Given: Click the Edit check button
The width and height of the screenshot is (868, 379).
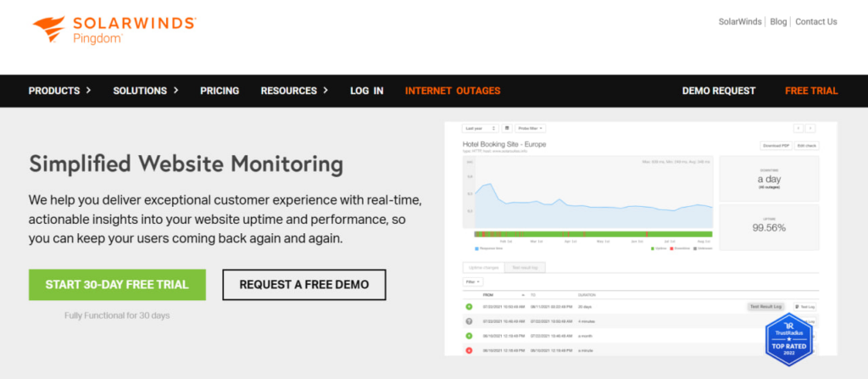Looking at the screenshot, I should 807,146.
